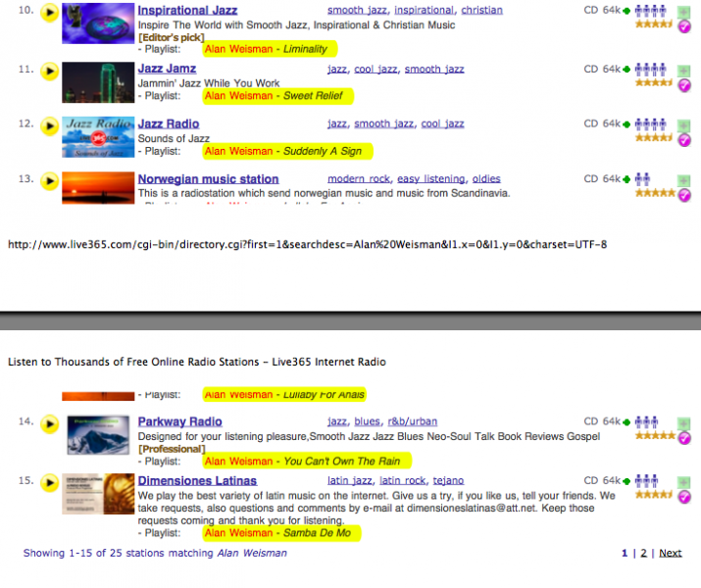Open the Norwegian music station link
This screenshot has width=701, height=588.
208,179
